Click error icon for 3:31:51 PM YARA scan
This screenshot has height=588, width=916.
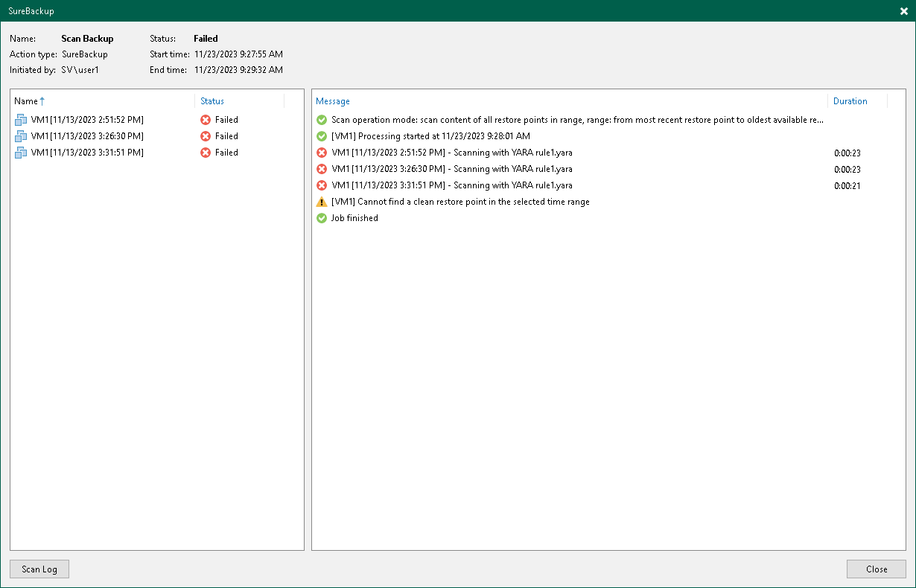click(x=322, y=185)
